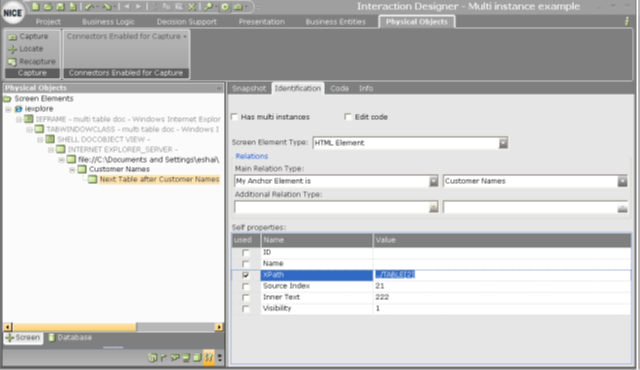Image resolution: width=640 pixels, height=370 pixels.
Task: Open the Screen Element Type dropdown
Action: [x=503, y=143]
